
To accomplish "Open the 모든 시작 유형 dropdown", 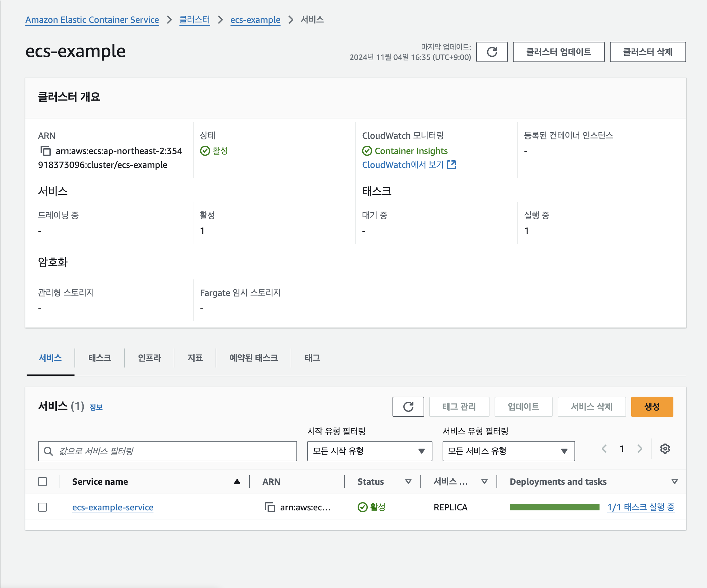I will point(369,451).
